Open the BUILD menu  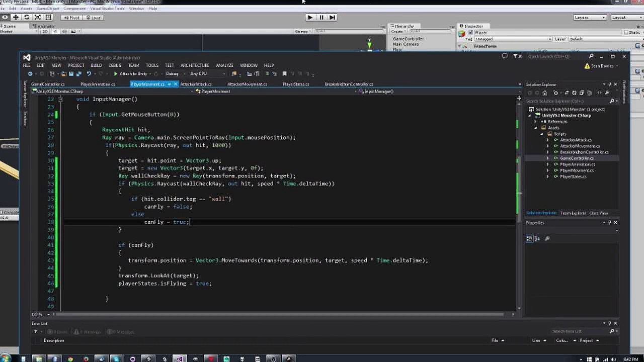click(x=96, y=65)
